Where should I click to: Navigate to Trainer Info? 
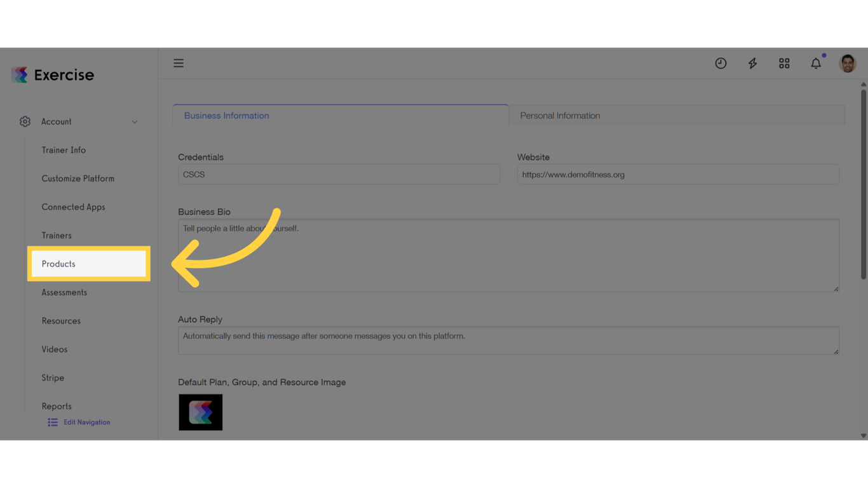(x=64, y=150)
